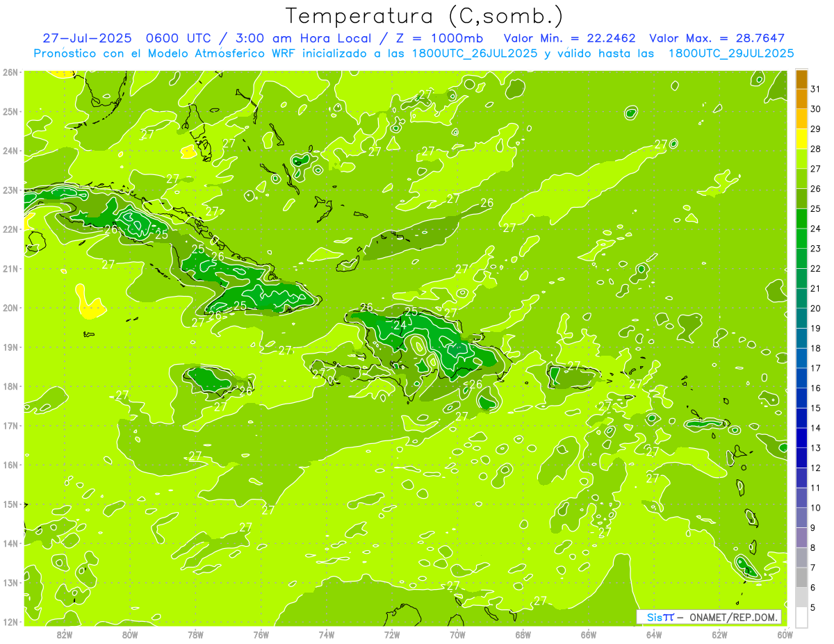This screenshot has height=644, width=834.
Task: Click the 66W longitude axis label
Action: point(589,634)
